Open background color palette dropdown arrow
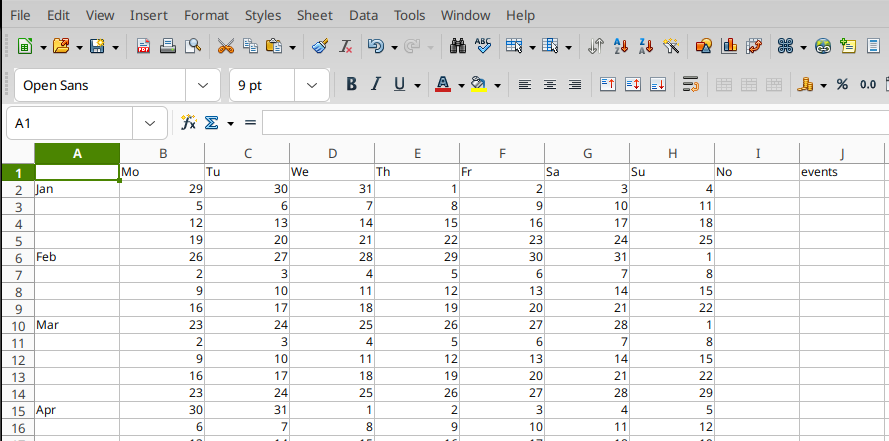Image resolution: width=889 pixels, height=441 pixels. (x=497, y=86)
